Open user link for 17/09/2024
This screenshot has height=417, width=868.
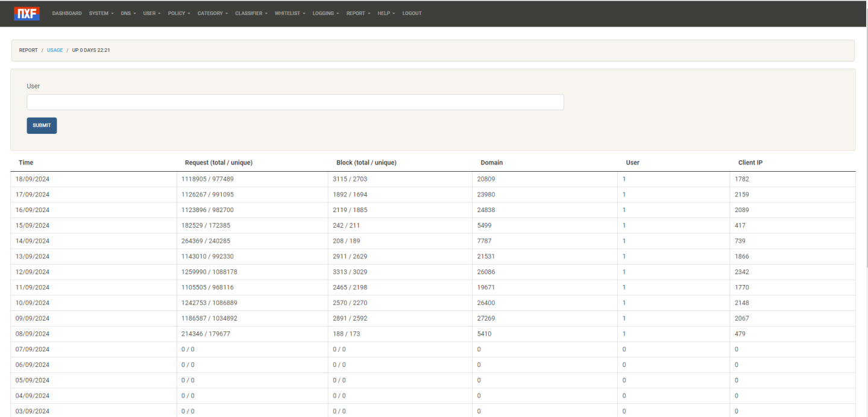tap(624, 195)
